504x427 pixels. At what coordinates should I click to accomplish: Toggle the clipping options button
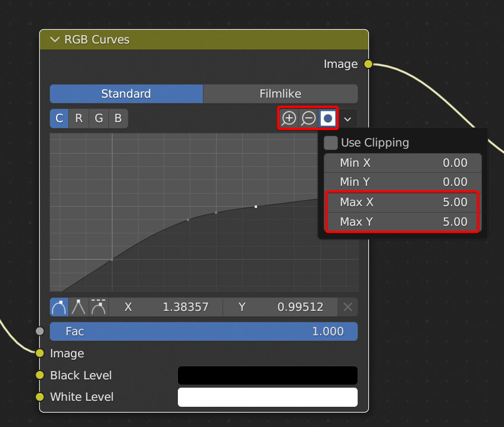click(327, 119)
